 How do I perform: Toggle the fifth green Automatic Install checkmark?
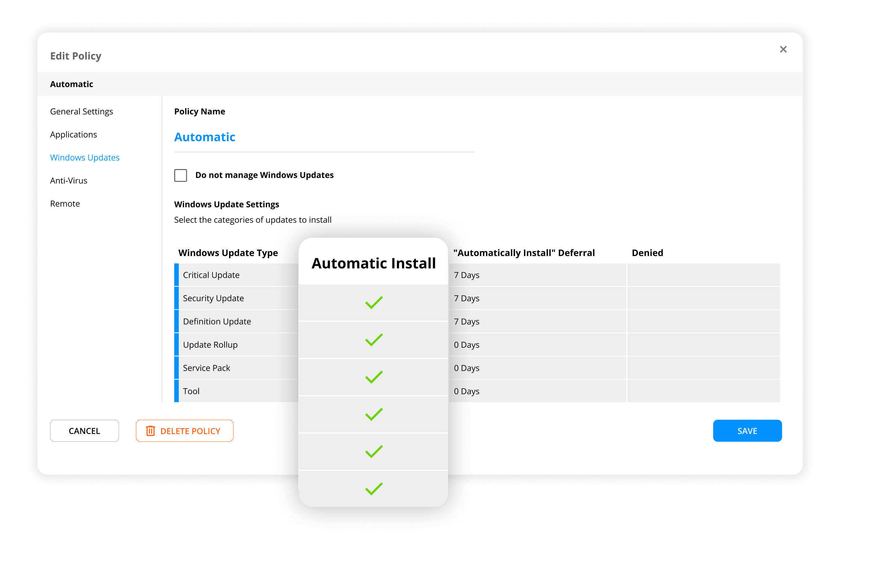pos(374,451)
